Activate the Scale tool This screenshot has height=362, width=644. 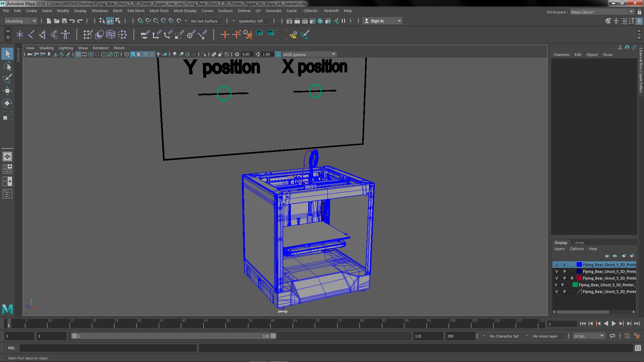[7, 116]
